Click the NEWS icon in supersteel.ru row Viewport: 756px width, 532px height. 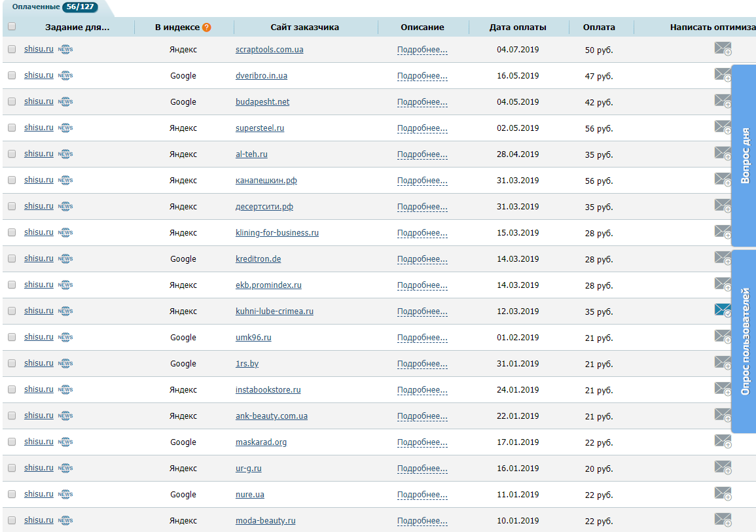(x=65, y=128)
